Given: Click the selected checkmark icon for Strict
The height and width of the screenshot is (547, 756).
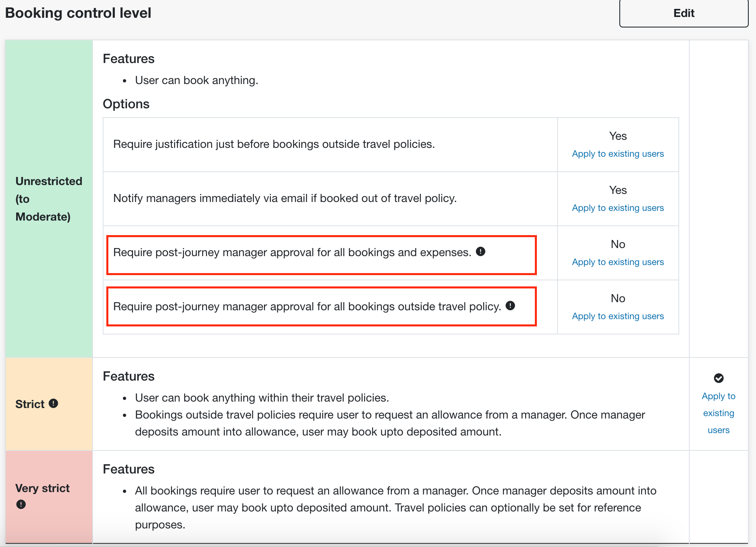Looking at the screenshot, I should (718, 378).
